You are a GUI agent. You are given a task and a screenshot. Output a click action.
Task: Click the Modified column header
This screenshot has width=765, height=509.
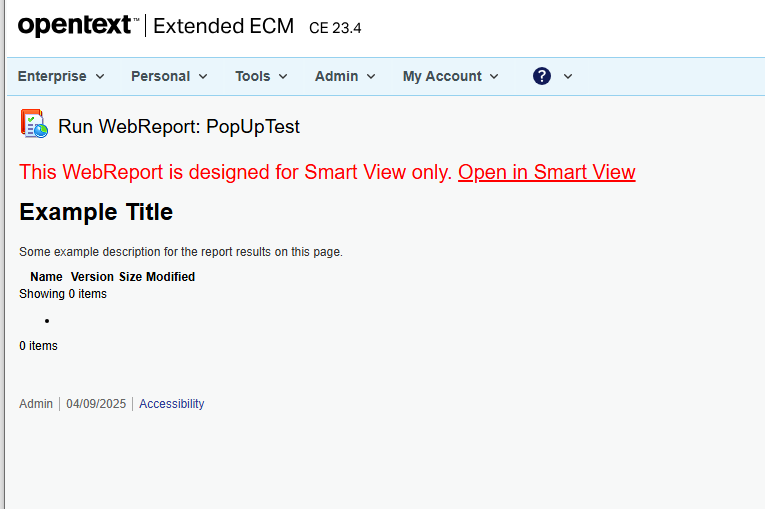(x=171, y=277)
